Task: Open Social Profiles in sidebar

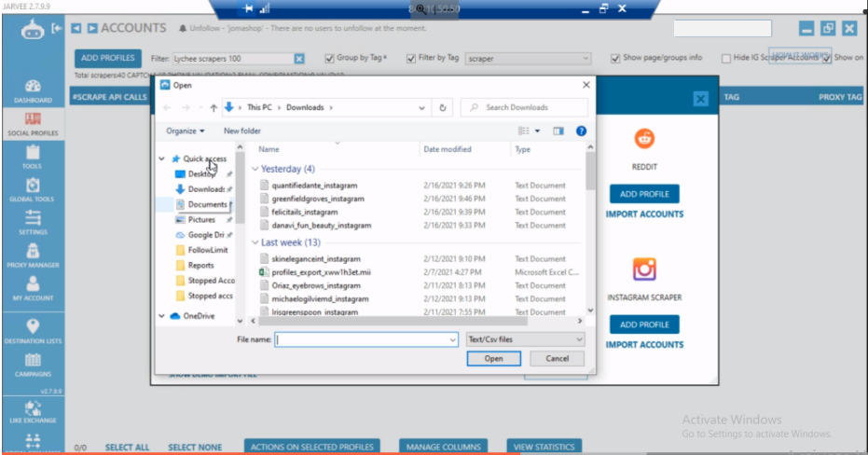Action: tap(33, 124)
